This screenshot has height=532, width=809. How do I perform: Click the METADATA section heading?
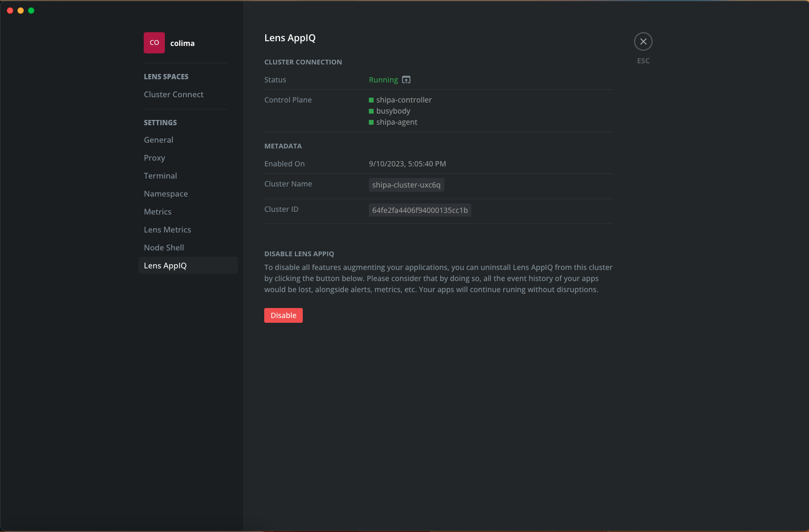coord(283,146)
